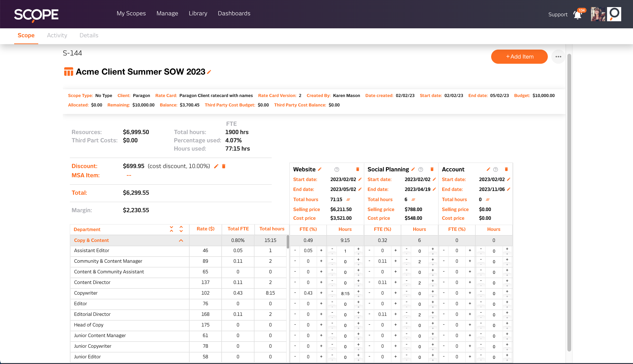Edit the scope title with pencil icon

209,72
